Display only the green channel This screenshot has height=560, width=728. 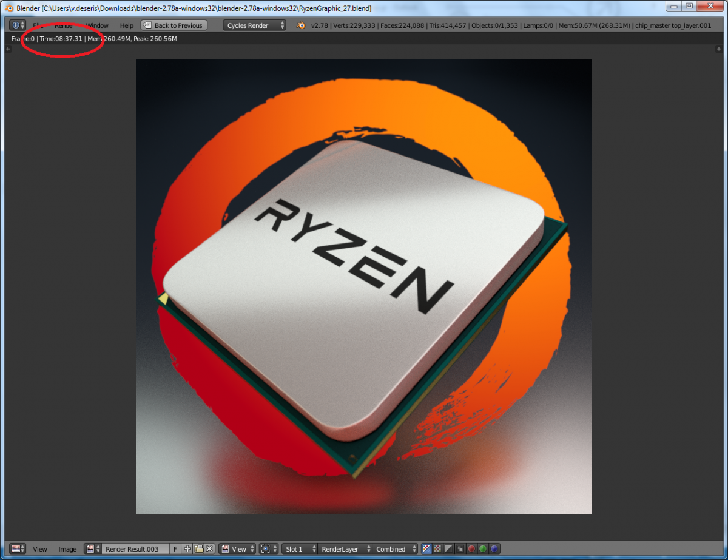pyautogui.click(x=483, y=548)
